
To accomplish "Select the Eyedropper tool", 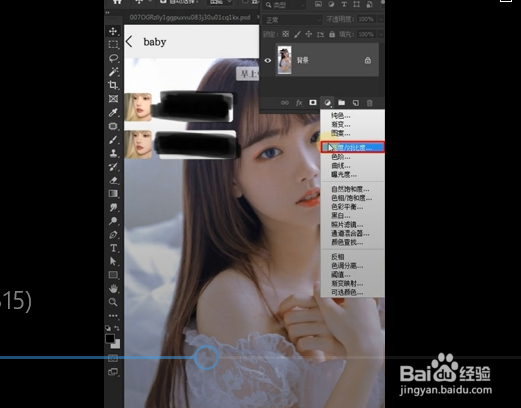I will pos(113,112).
